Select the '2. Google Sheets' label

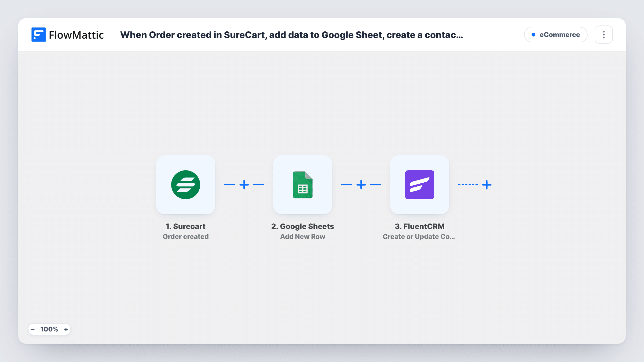302,226
